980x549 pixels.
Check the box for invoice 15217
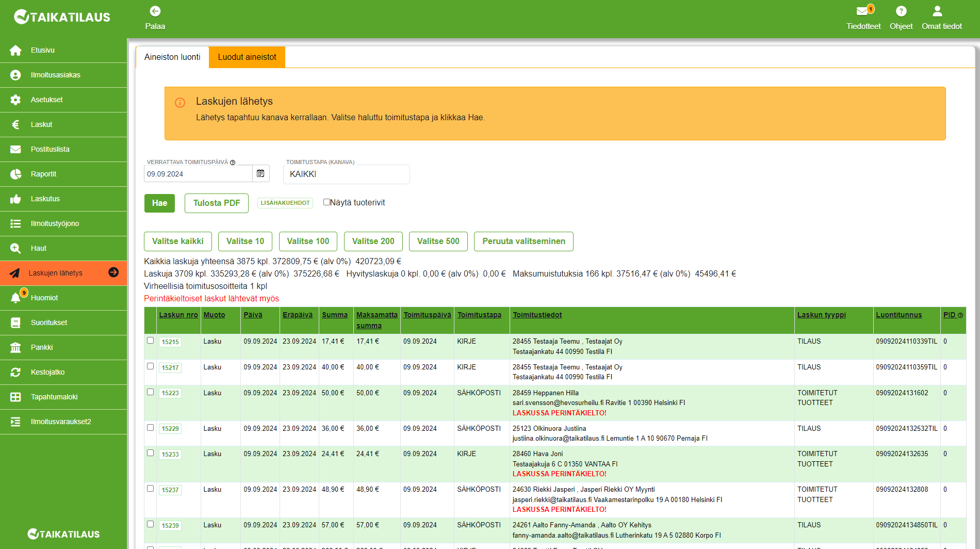[150, 366]
